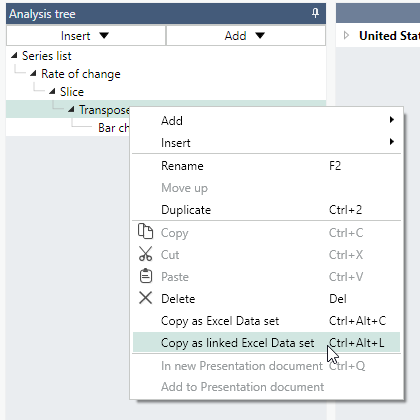Expand the United States row triangle
The image size is (420, 420).
[346, 35]
